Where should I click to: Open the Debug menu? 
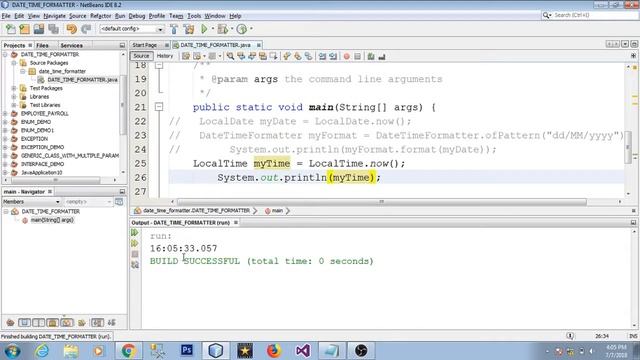click(137, 16)
